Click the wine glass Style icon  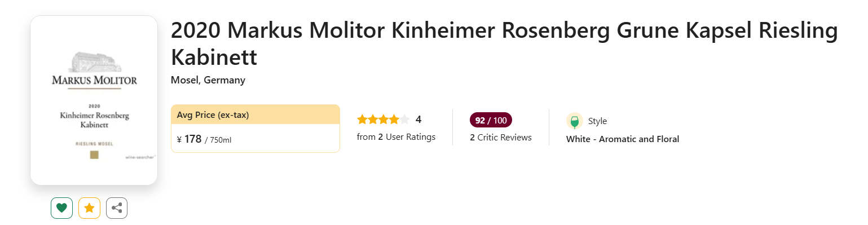[x=575, y=121]
